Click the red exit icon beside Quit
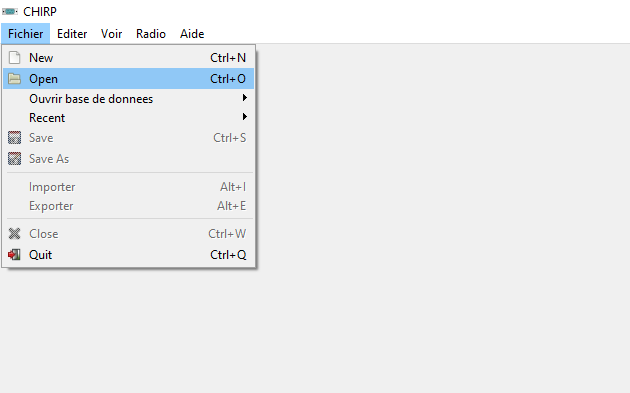Screen dimensions: 630x393 click(x=14, y=254)
